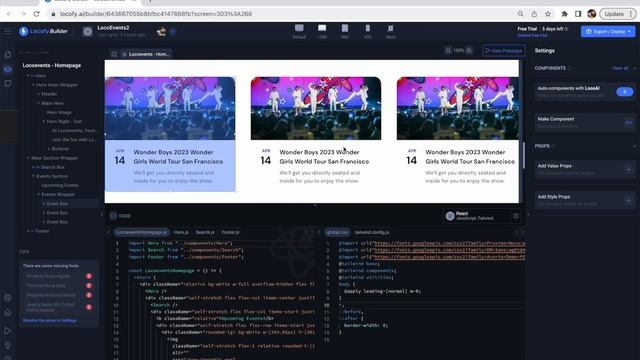
Task: Open LocoEvents2 project icon
Action: pyautogui.click(x=87, y=31)
